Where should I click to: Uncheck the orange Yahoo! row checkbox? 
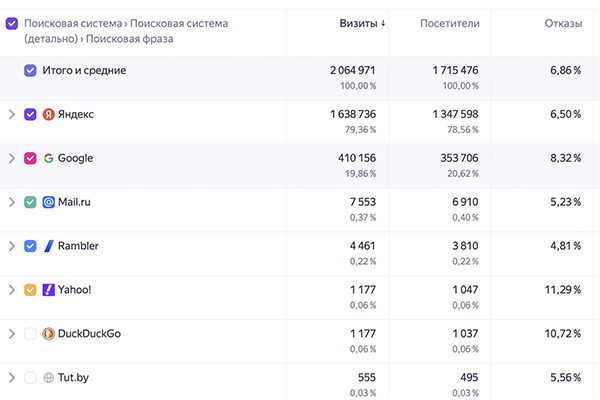click(x=30, y=290)
